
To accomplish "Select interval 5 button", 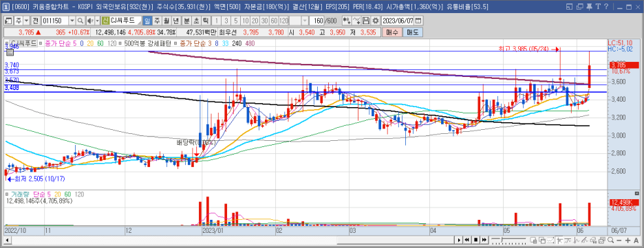I will click(x=236, y=21).
